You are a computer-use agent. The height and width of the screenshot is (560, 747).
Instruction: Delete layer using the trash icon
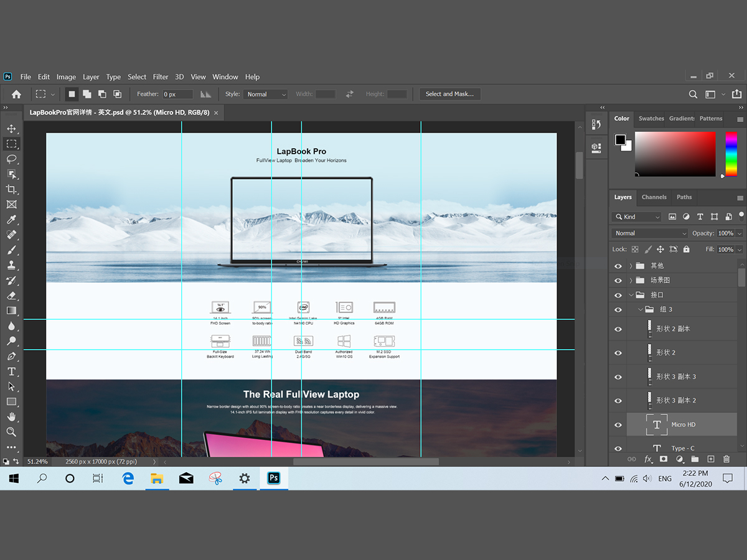[726, 459]
